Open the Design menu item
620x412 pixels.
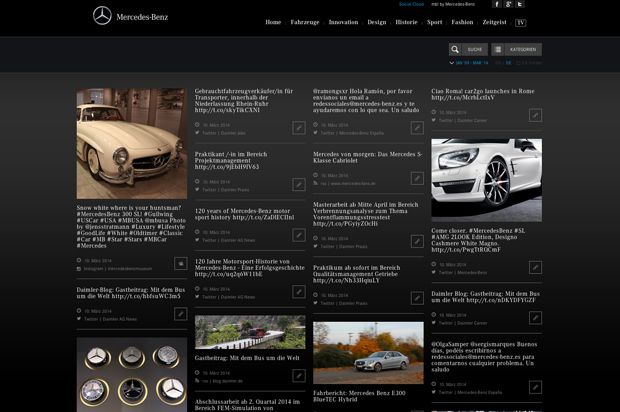pos(377,22)
